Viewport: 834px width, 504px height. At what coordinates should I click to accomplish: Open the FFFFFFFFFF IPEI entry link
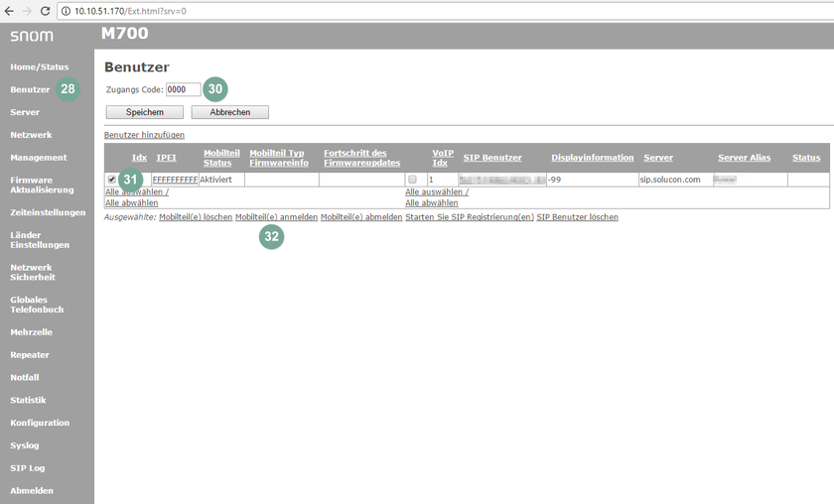(175, 180)
